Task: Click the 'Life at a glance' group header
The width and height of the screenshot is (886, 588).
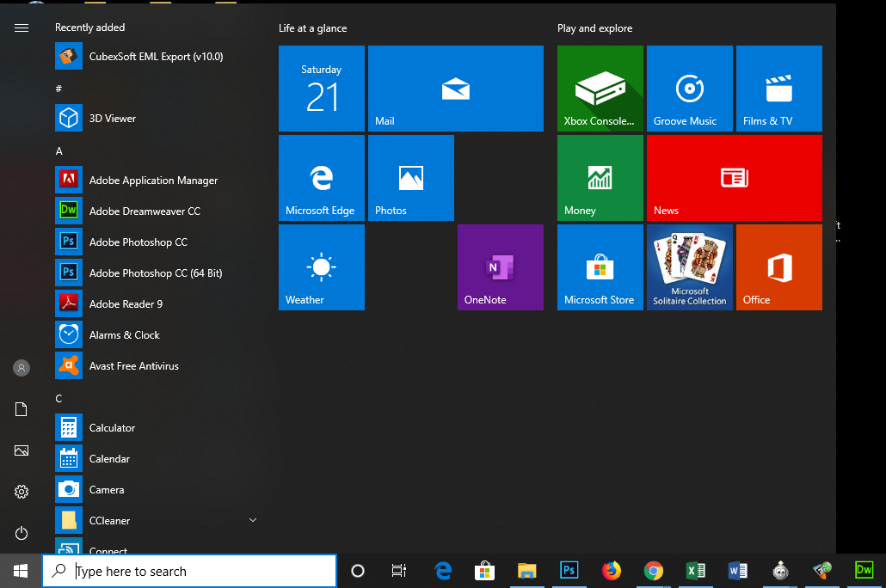Action: click(x=312, y=28)
